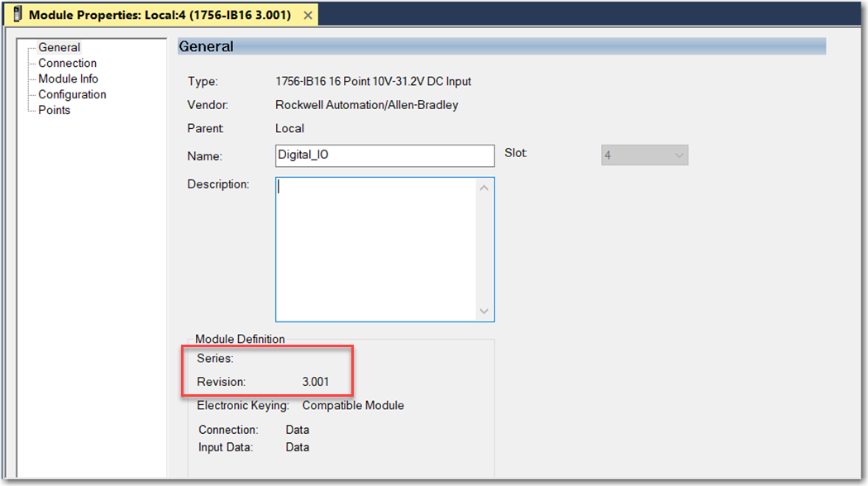868x486 pixels.
Task: Open the Configuration page
Action: click(x=72, y=95)
